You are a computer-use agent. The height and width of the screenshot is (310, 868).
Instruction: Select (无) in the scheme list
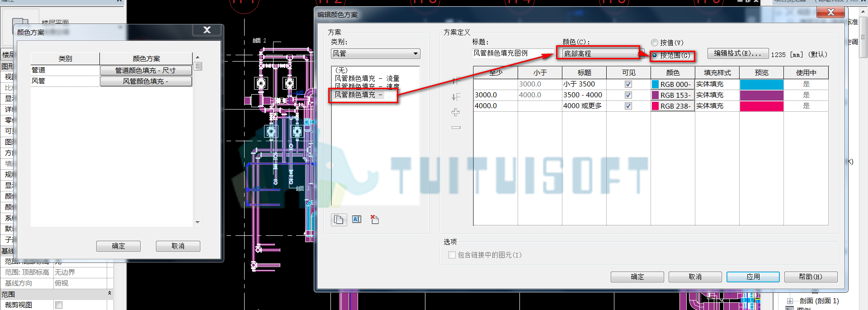click(x=341, y=70)
